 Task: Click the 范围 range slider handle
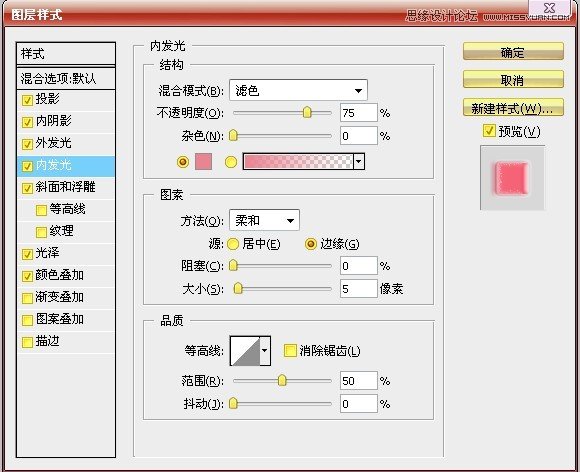coord(282,381)
